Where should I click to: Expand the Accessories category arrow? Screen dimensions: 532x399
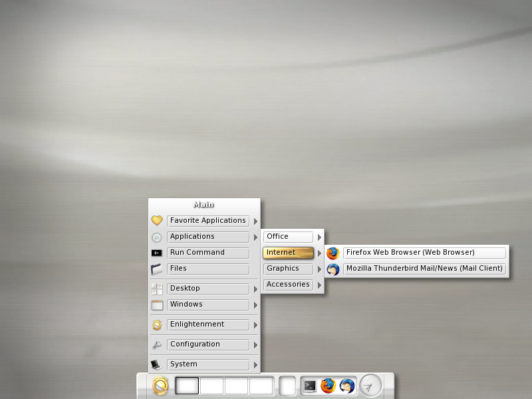319,285
